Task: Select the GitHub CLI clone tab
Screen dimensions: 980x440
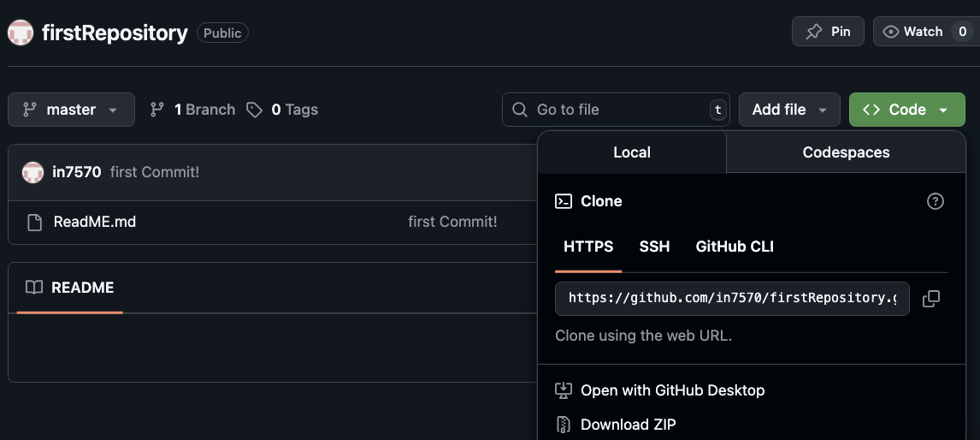Action: (x=735, y=247)
